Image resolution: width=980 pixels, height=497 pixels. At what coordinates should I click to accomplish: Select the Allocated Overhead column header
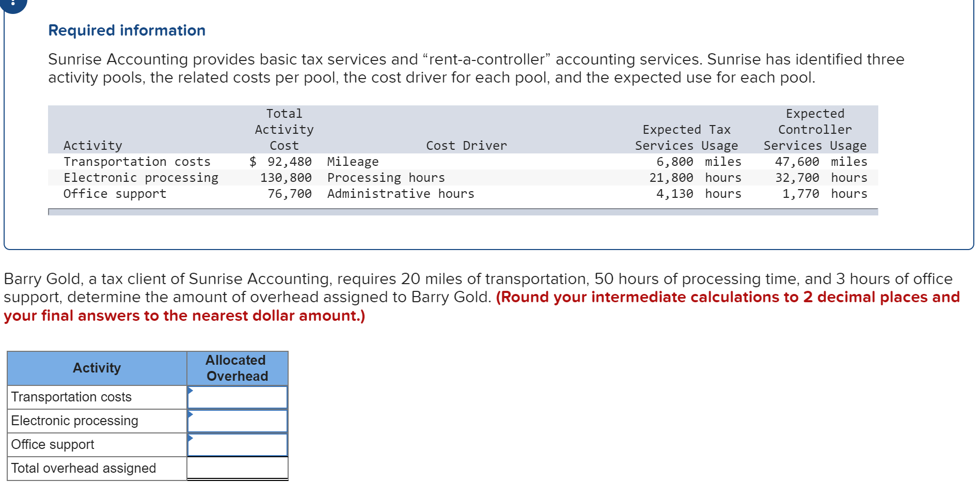(236, 368)
